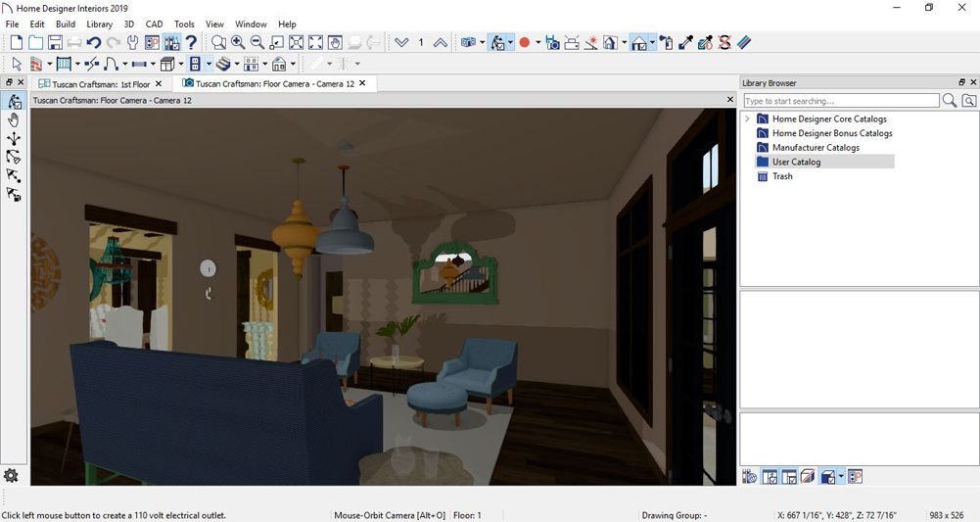Click the Fill Window four-arrow icon
Image resolution: width=980 pixels, height=522 pixels.
[315, 42]
